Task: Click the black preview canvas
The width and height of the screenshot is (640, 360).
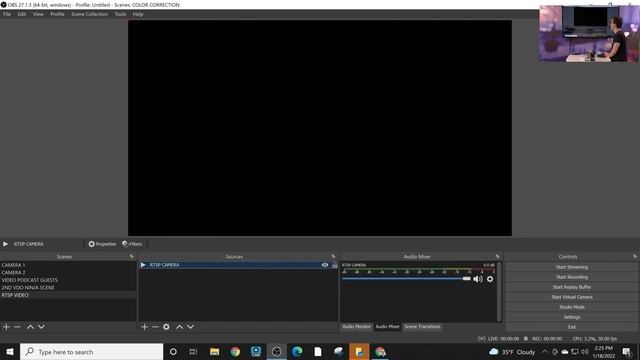Action: coord(320,128)
